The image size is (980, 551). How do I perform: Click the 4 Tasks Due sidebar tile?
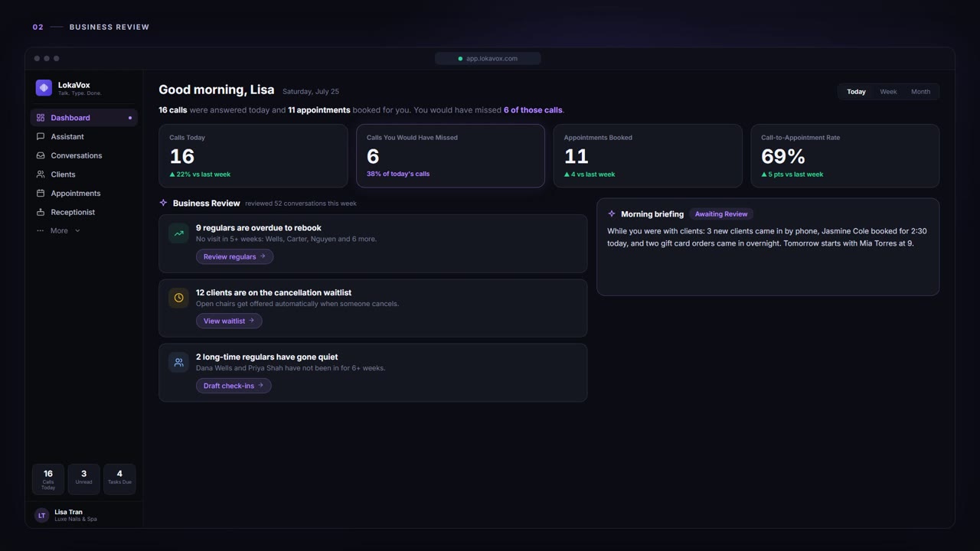coord(119,479)
